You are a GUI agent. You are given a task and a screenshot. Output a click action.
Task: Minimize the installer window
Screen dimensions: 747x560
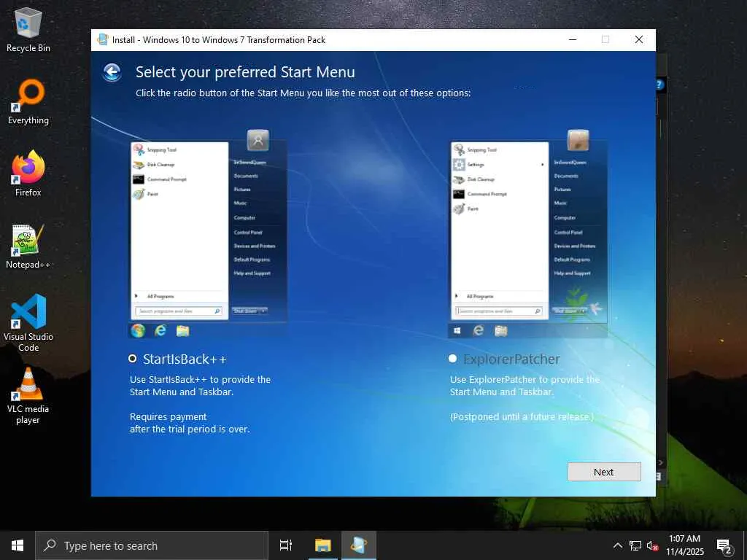[x=573, y=39]
